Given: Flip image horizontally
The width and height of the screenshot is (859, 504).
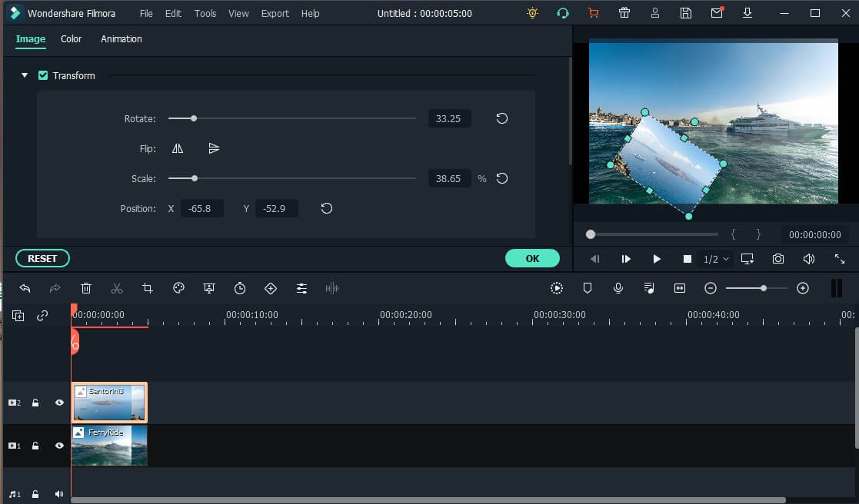Looking at the screenshot, I should point(178,148).
